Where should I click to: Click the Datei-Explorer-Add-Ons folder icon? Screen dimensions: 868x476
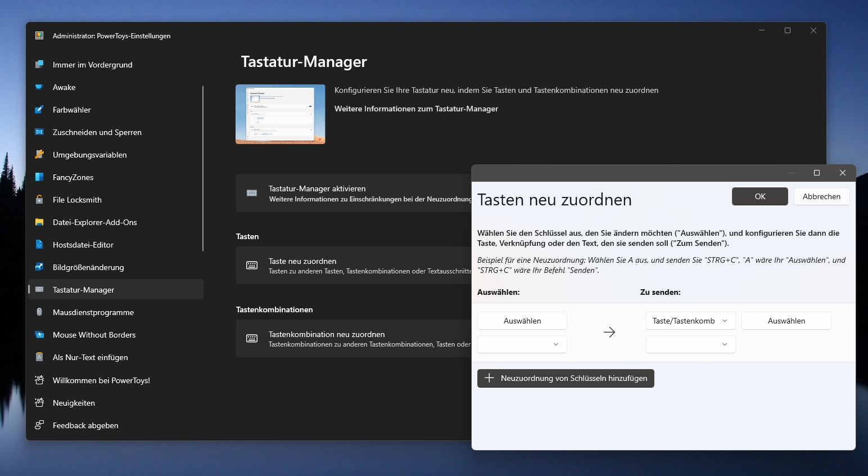(39, 222)
